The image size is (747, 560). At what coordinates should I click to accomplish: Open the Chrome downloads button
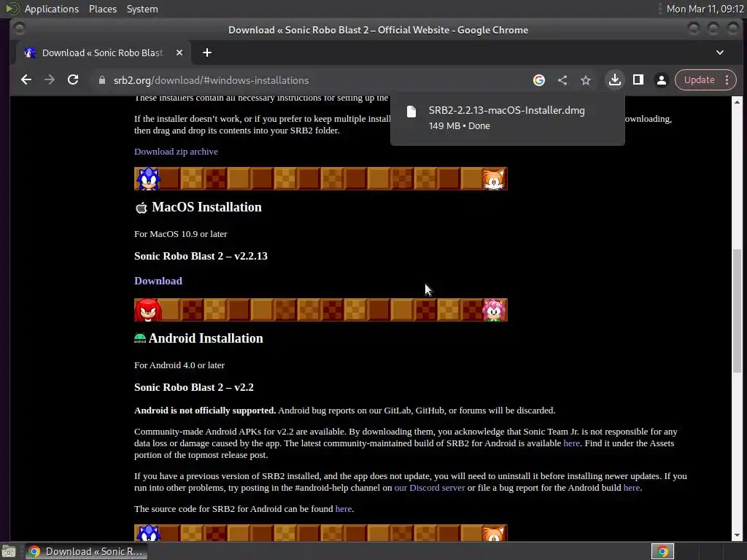click(x=614, y=80)
